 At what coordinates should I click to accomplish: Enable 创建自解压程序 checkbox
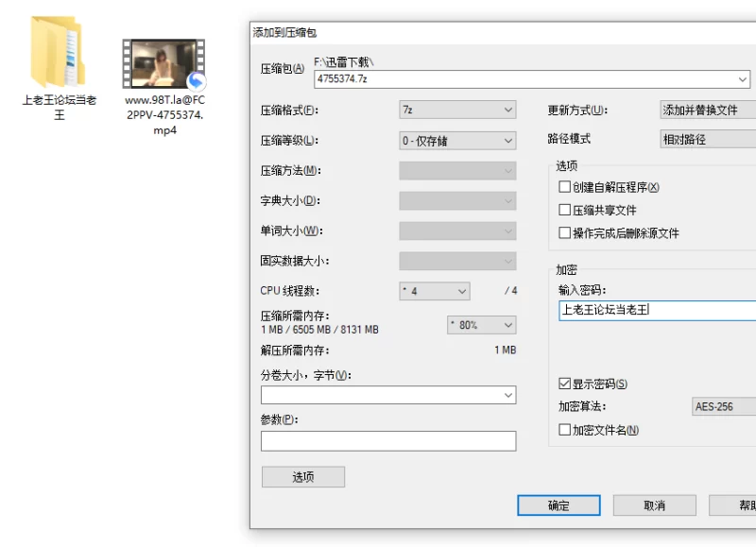(565, 187)
